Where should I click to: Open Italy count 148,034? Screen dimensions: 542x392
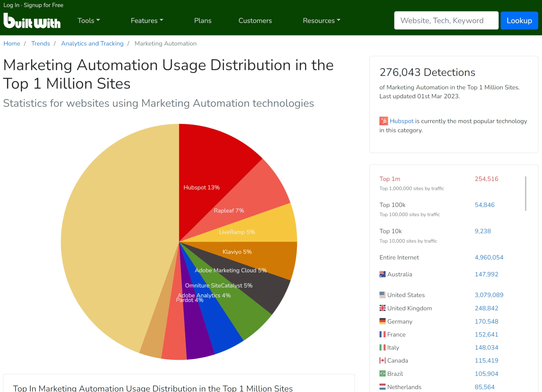pos(486,347)
